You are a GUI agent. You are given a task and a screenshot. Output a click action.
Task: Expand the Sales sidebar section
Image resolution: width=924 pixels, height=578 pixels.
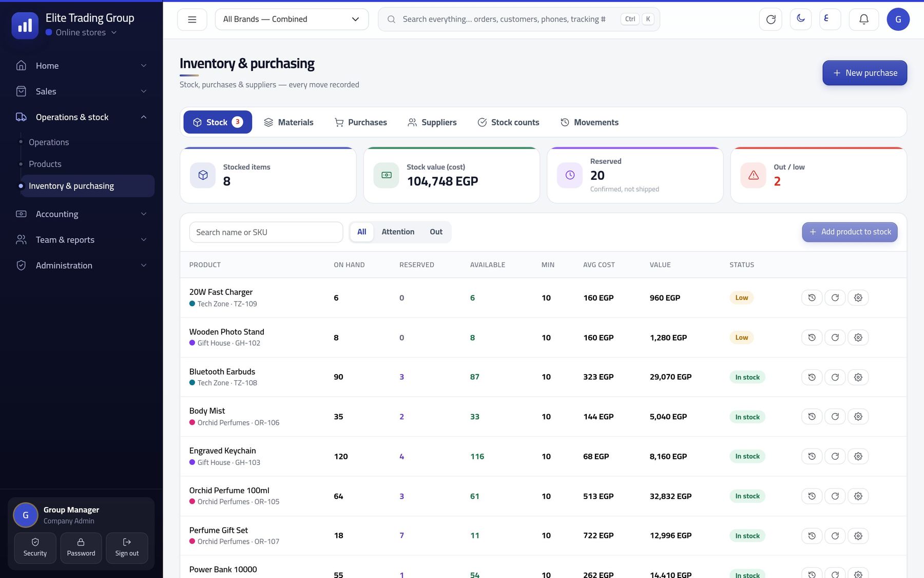81,91
